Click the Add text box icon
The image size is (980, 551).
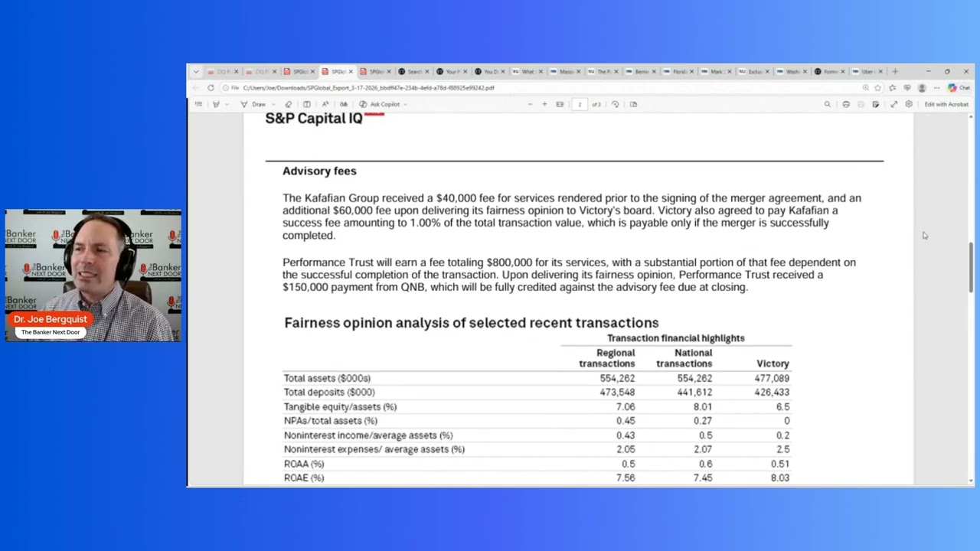306,104
